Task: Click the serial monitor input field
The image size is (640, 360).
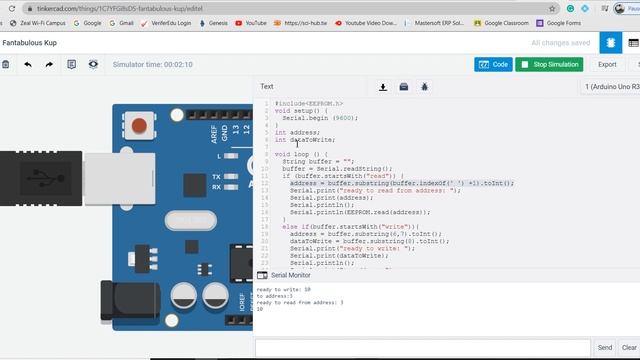Action: coord(423,347)
